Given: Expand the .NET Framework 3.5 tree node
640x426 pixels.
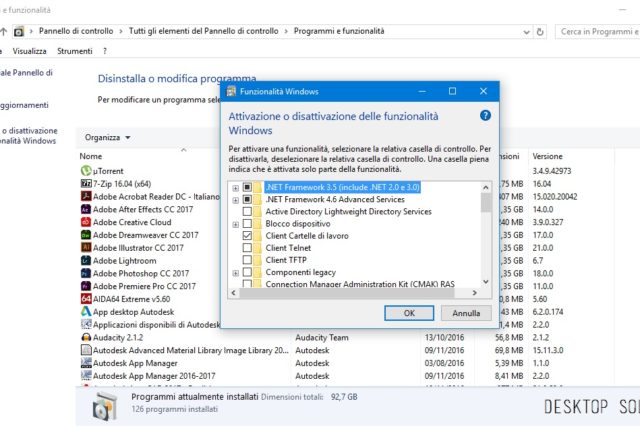Looking at the screenshot, I should point(236,188).
